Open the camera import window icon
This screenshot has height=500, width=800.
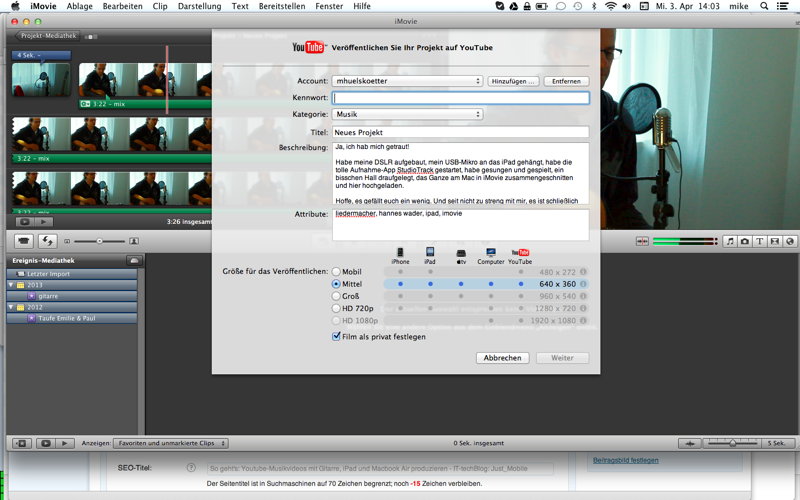(23, 241)
